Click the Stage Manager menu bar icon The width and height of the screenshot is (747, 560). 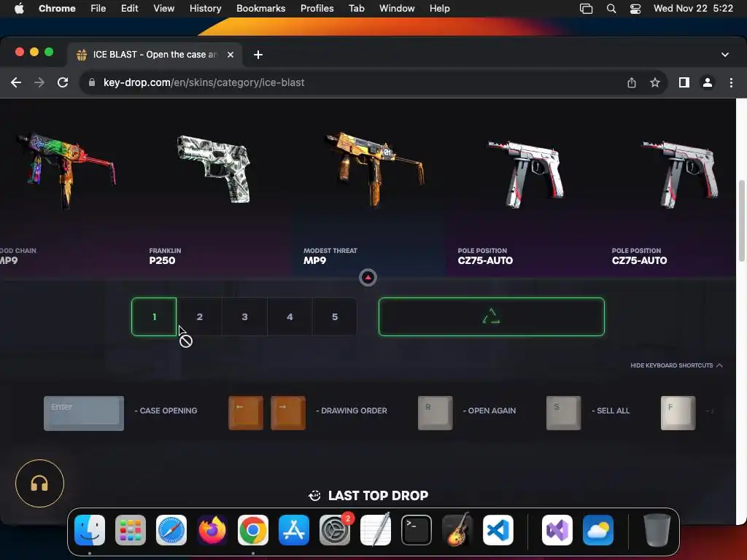pyautogui.click(x=586, y=8)
